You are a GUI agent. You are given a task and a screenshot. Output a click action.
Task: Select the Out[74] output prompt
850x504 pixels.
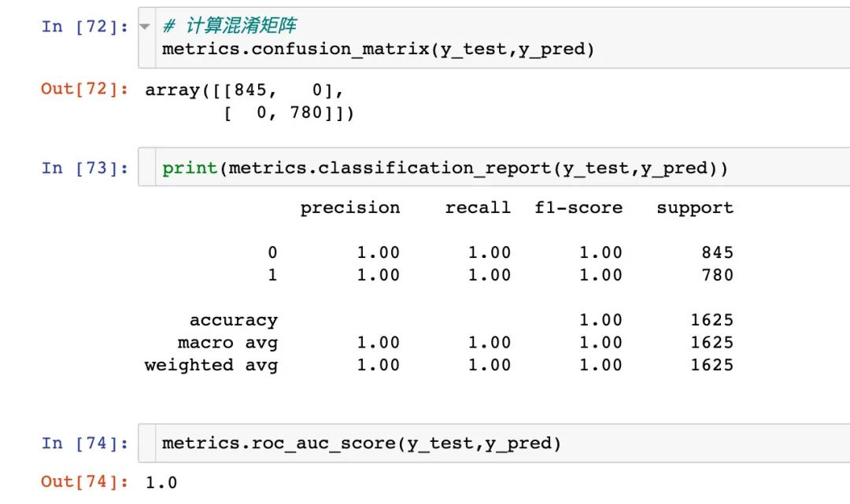[x=84, y=481]
